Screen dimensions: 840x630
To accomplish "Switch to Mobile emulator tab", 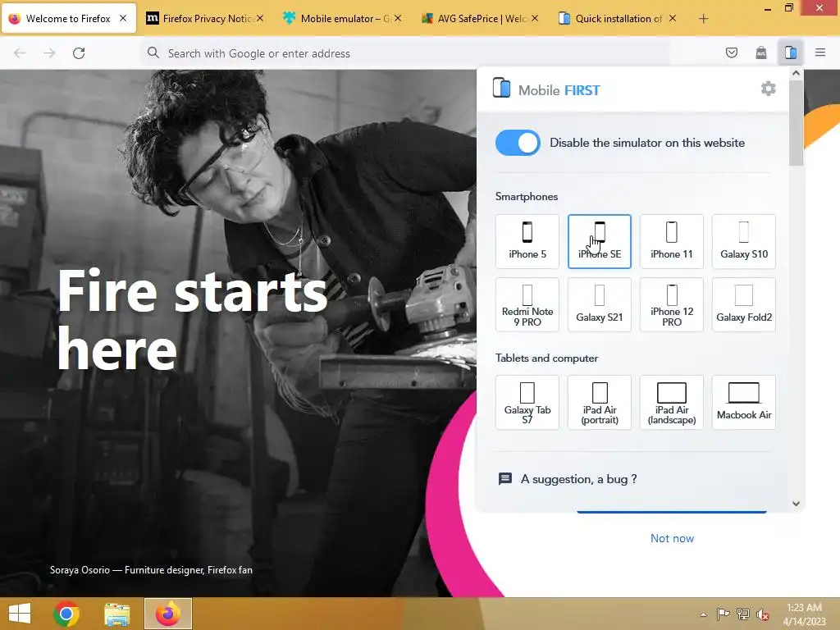I will (344, 19).
